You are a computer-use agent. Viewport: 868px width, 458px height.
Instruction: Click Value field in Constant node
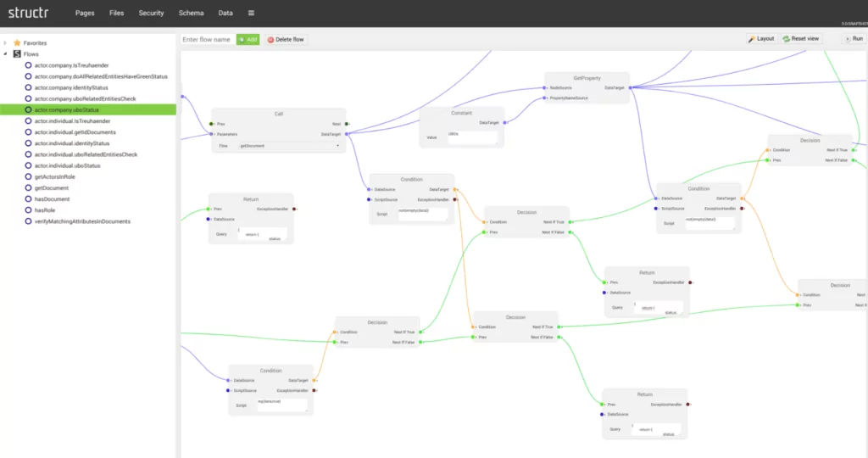coord(471,137)
